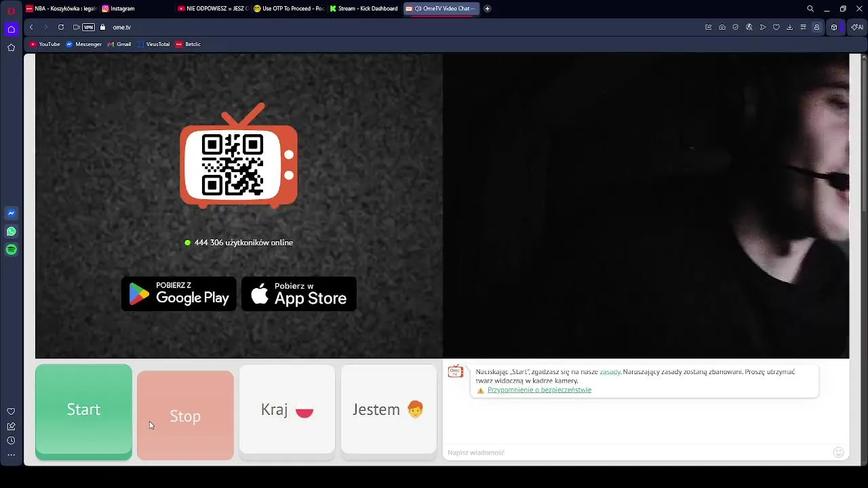Click the green Start button
Image resolution: width=868 pixels, height=488 pixels.
(83, 411)
